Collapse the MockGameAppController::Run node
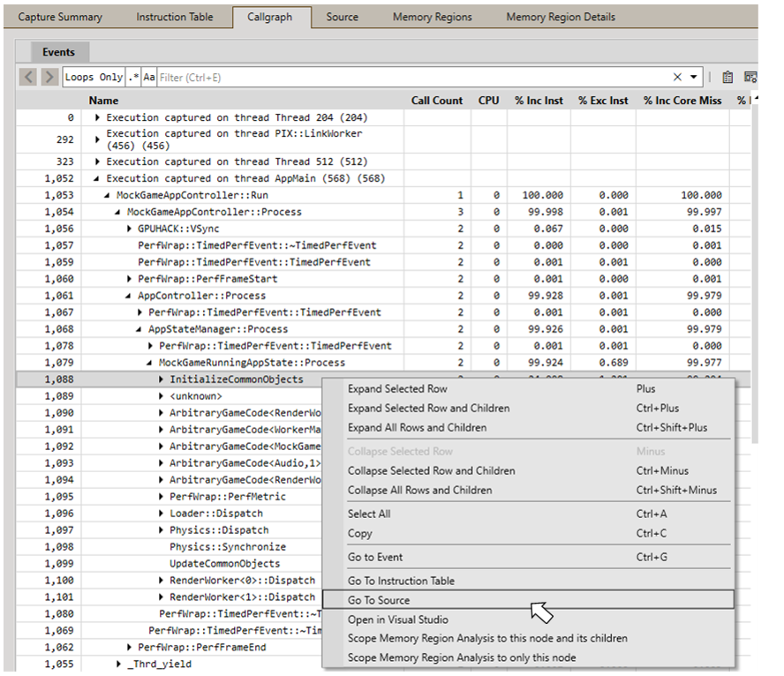 (x=107, y=195)
